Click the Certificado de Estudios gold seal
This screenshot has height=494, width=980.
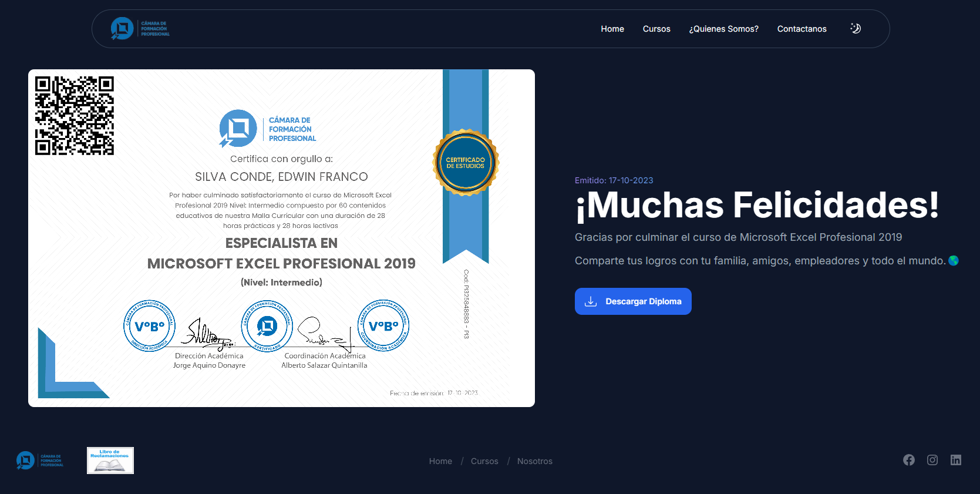(x=466, y=163)
